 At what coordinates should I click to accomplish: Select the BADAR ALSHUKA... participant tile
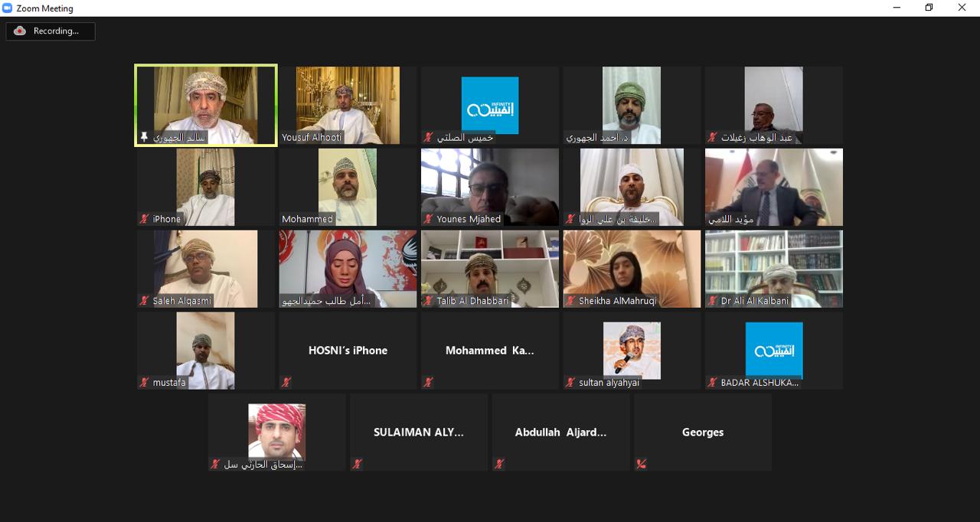tap(774, 351)
